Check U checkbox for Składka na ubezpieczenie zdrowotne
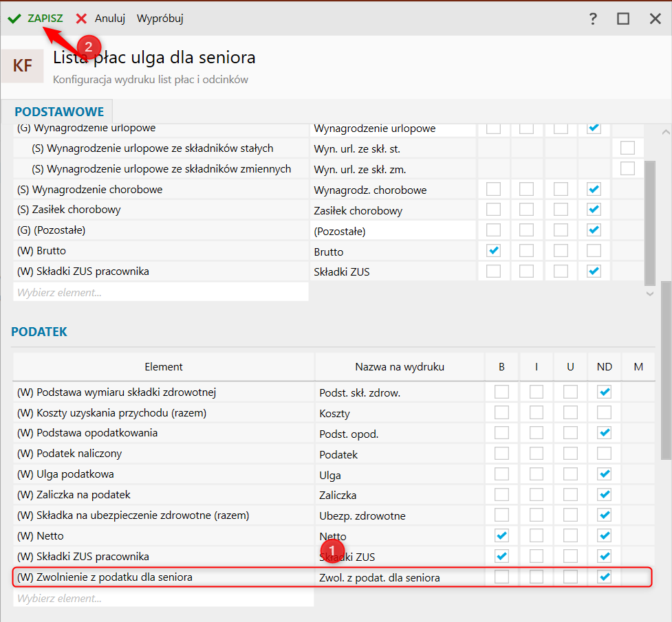672x622 pixels. coord(570,515)
